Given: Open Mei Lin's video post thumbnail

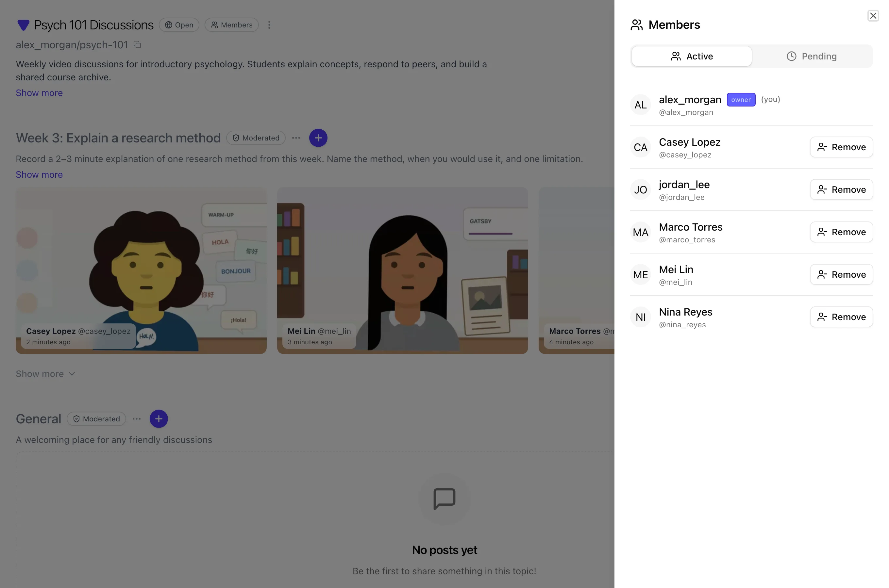Looking at the screenshot, I should pos(402,270).
